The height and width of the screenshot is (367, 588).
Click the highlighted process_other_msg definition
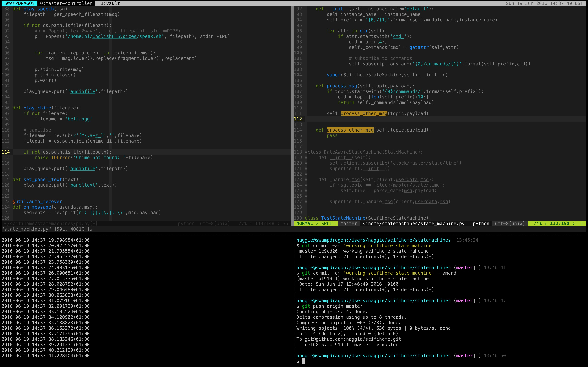(350, 130)
